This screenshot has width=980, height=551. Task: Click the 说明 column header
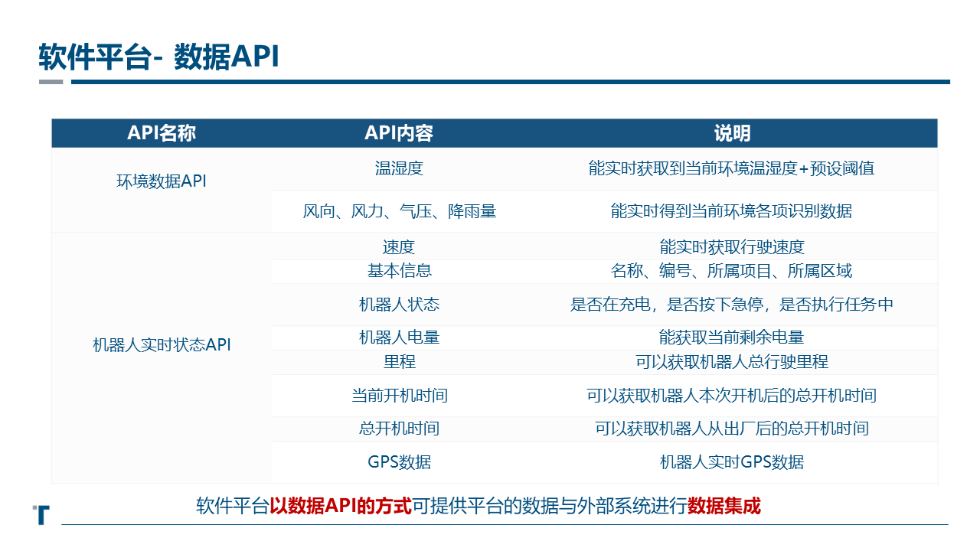[x=732, y=133]
